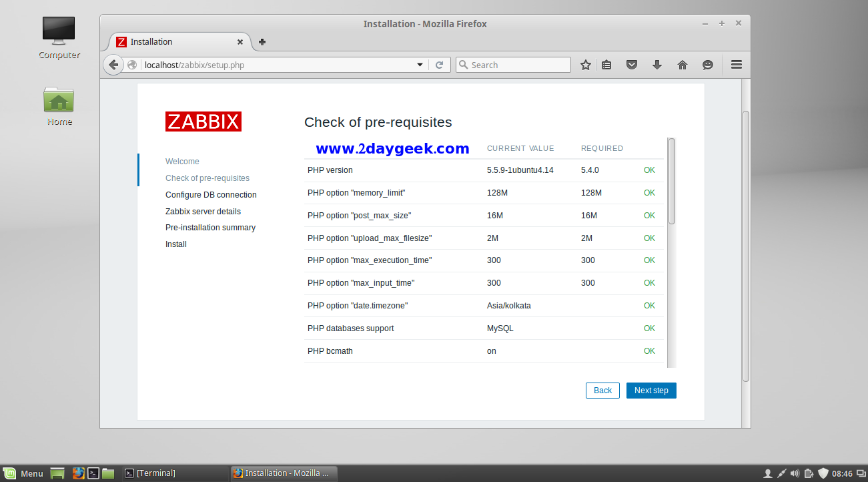Open the URL bar history dropdown
The height and width of the screenshot is (482, 868).
pyautogui.click(x=420, y=65)
